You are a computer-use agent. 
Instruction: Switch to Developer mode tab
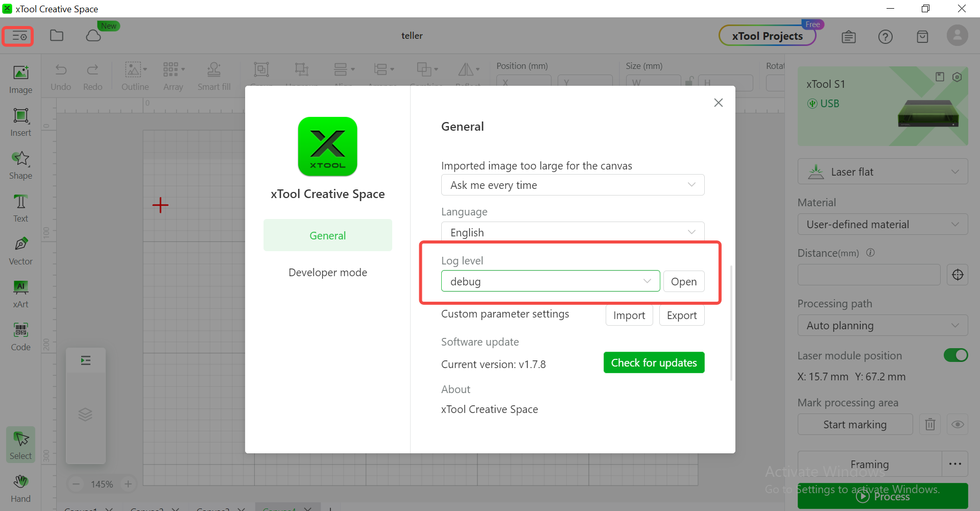pyautogui.click(x=328, y=272)
